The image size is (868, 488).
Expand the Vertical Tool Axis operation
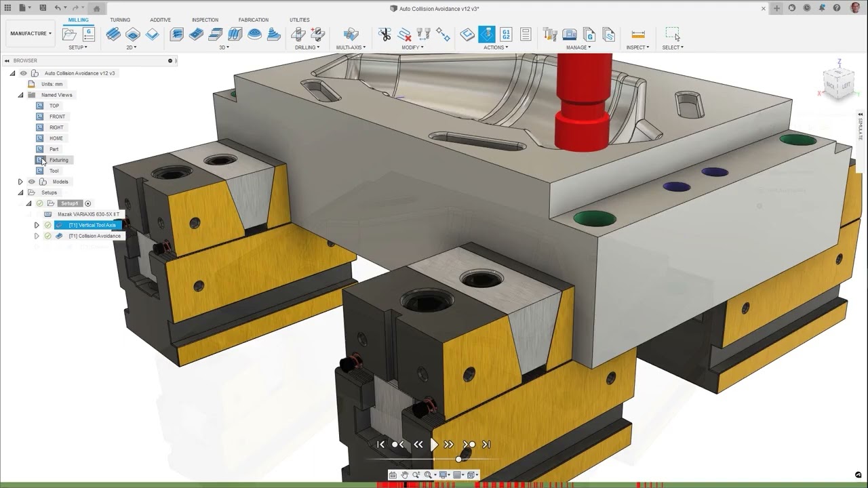click(x=37, y=225)
